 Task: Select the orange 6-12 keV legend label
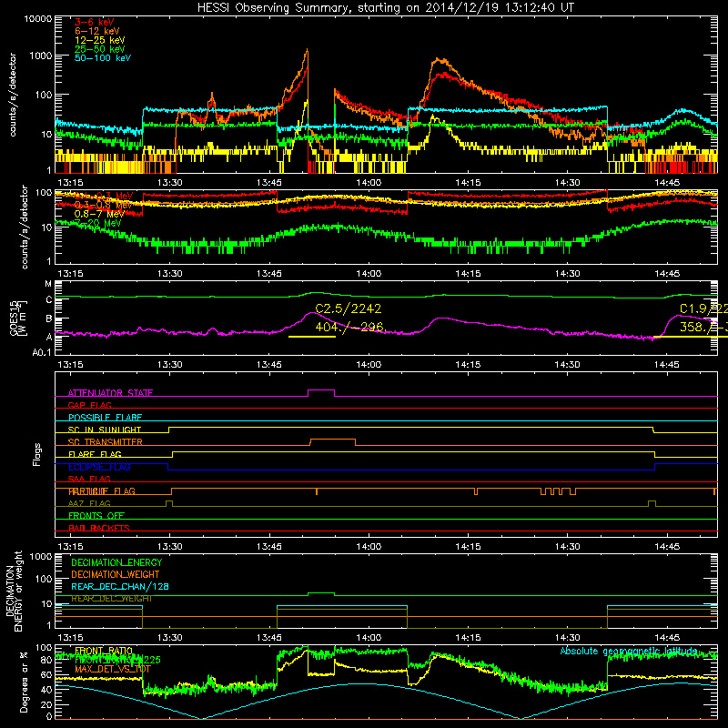pyautogui.click(x=97, y=31)
